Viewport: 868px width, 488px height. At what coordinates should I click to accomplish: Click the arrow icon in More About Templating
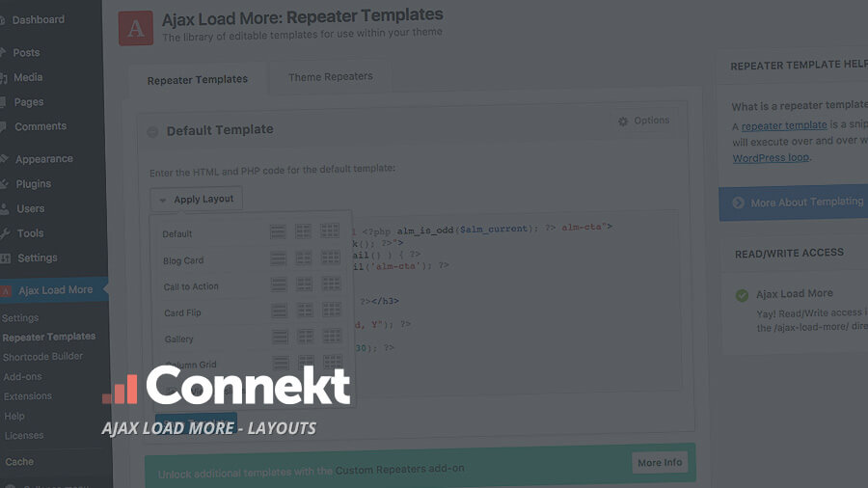(738, 203)
